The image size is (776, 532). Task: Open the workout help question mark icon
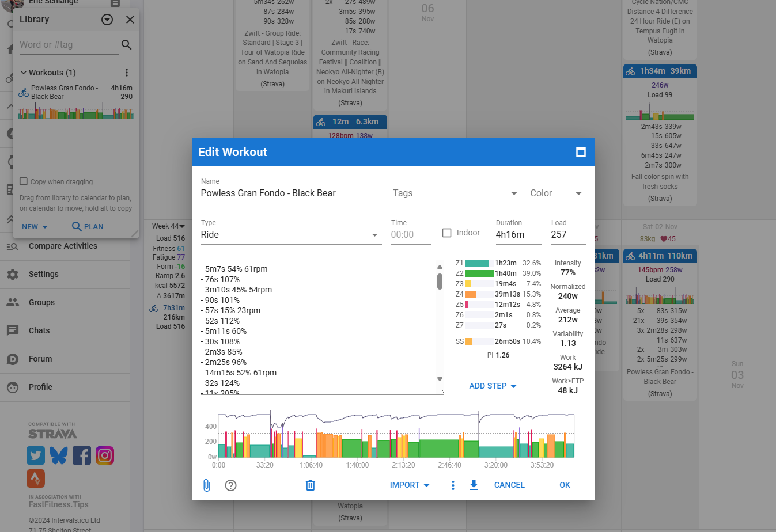[230, 485]
